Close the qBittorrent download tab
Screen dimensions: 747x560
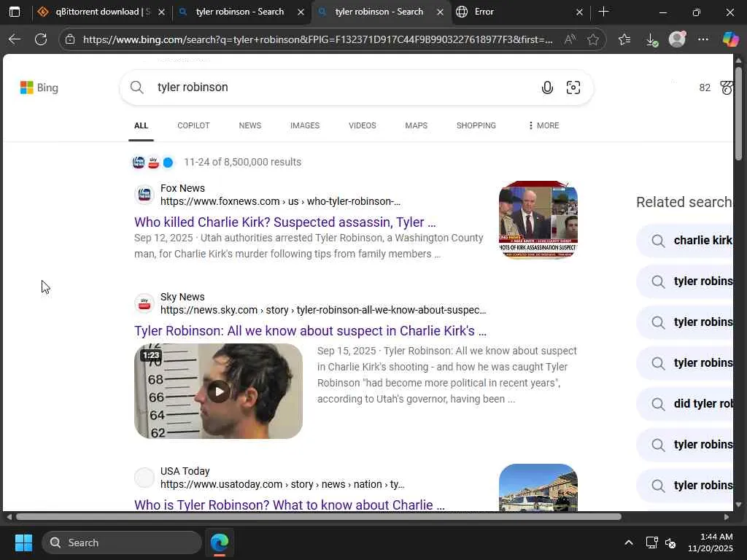pos(161,12)
